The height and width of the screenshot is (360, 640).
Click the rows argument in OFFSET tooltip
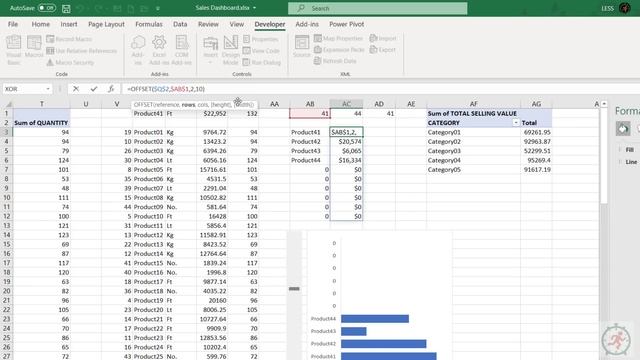189,104
